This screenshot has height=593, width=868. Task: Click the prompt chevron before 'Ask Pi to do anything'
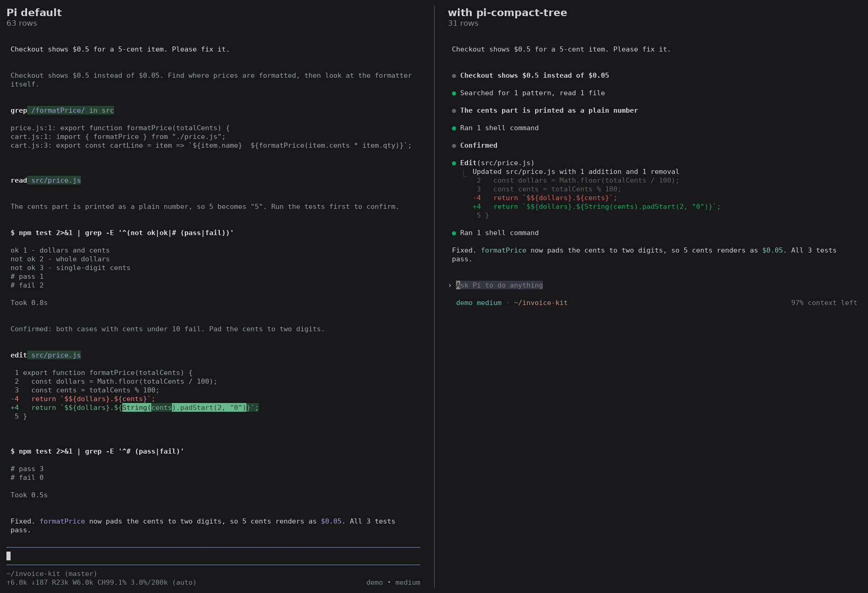(450, 285)
